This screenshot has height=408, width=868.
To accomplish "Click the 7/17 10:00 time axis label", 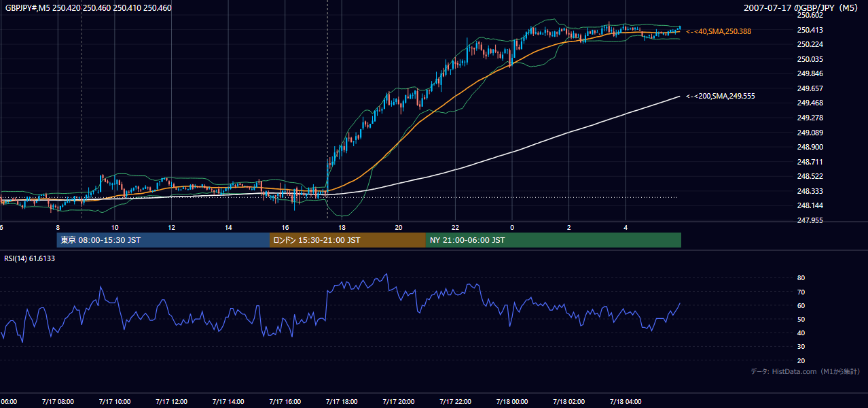I will point(114,401).
